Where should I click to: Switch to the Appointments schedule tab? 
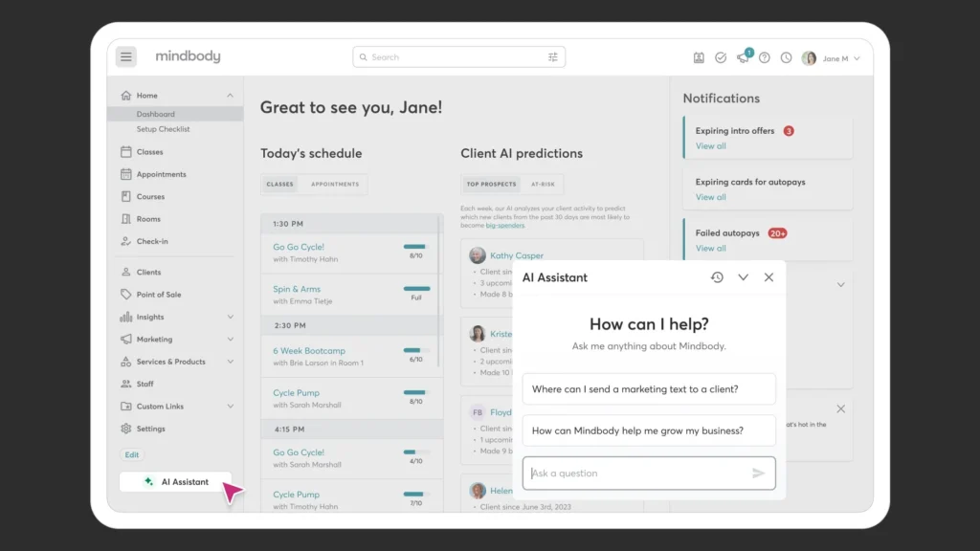(x=335, y=185)
